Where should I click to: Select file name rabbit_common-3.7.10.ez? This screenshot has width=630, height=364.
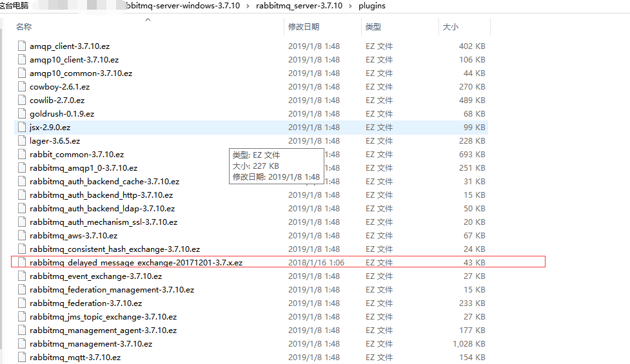(x=77, y=155)
